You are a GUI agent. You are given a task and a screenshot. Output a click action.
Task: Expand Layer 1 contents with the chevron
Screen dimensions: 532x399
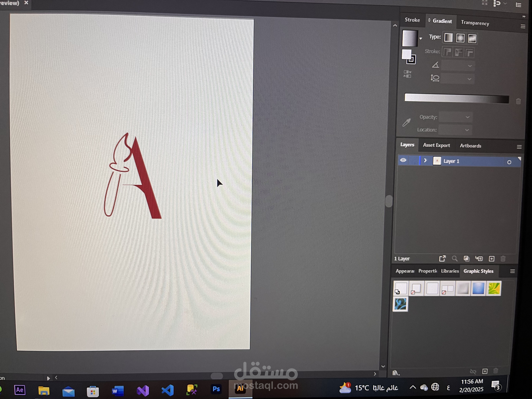pos(425,160)
